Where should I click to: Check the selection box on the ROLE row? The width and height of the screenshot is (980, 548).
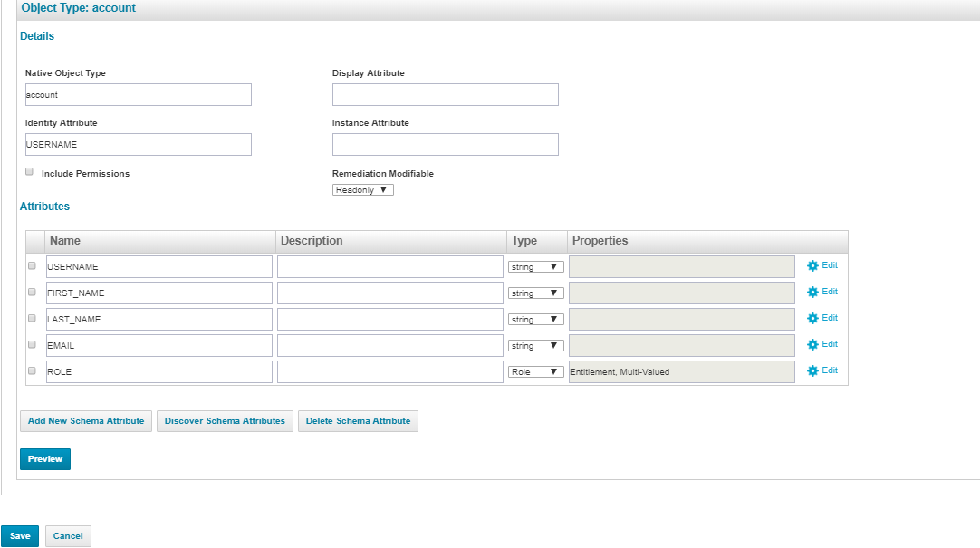click(32, 370)
